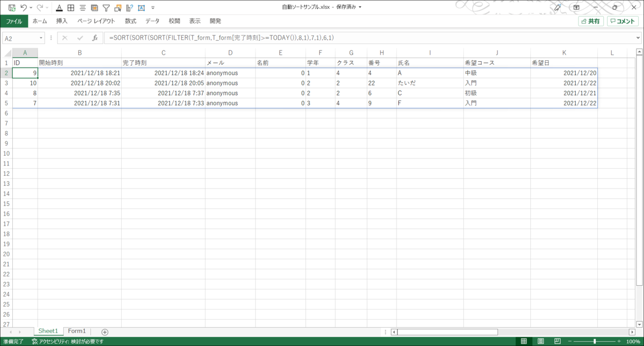The height and width of the screenshot is (346, 644).
Task: Click the text box icon in toolbar
Action: click(x=141, y=8)
